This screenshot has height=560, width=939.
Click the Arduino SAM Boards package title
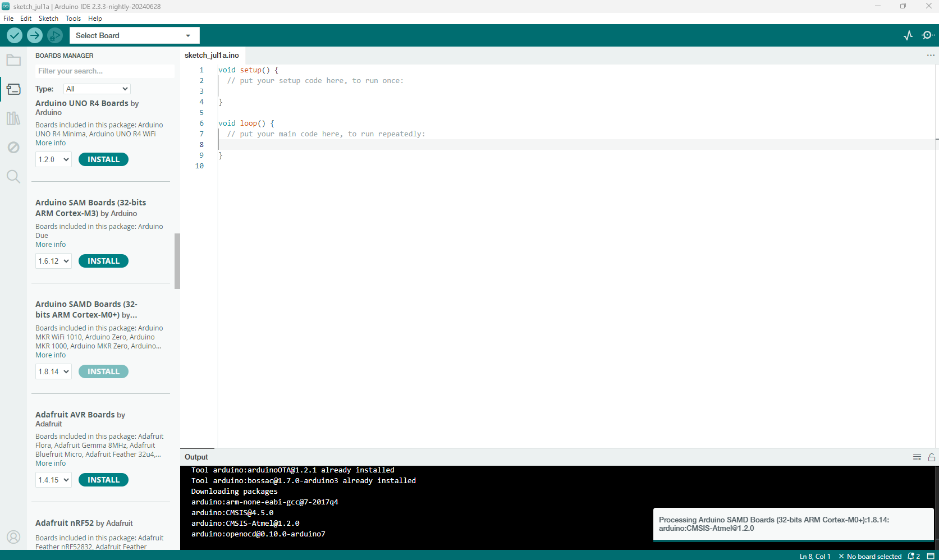pos(91,208)
